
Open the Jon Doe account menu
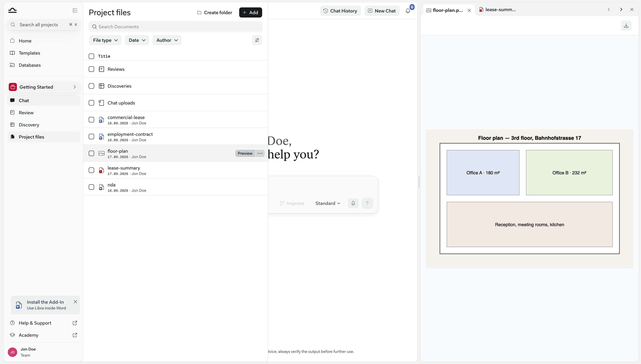point(44,352)
